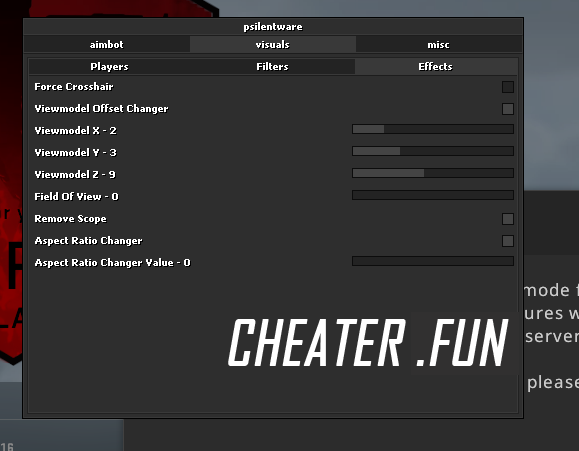Click the Aspect Ratio Changer Value slider
Screen dimensions: 579x451
click(x=433, y=261)
